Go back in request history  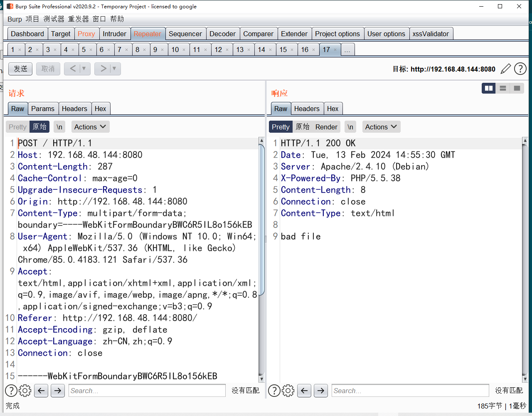tap(73, 69)
